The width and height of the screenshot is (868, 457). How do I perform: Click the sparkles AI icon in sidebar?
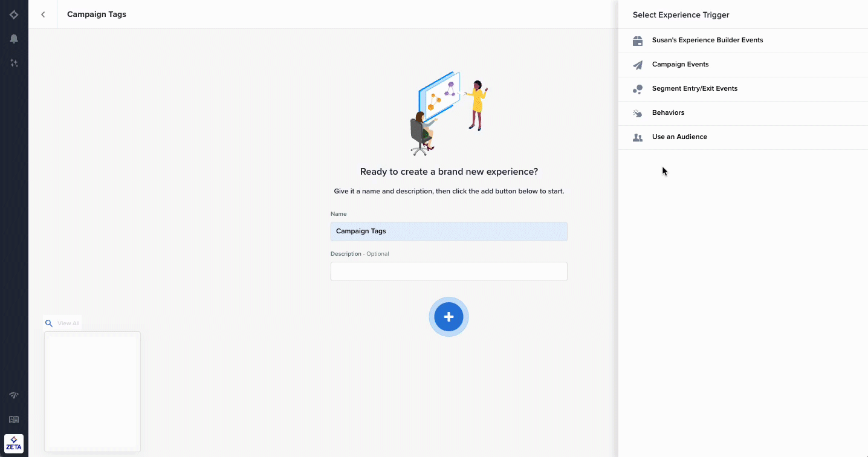click(x=14, y=63)
